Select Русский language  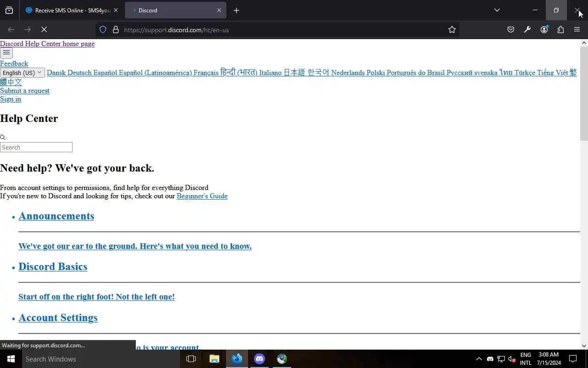[459, 73]
